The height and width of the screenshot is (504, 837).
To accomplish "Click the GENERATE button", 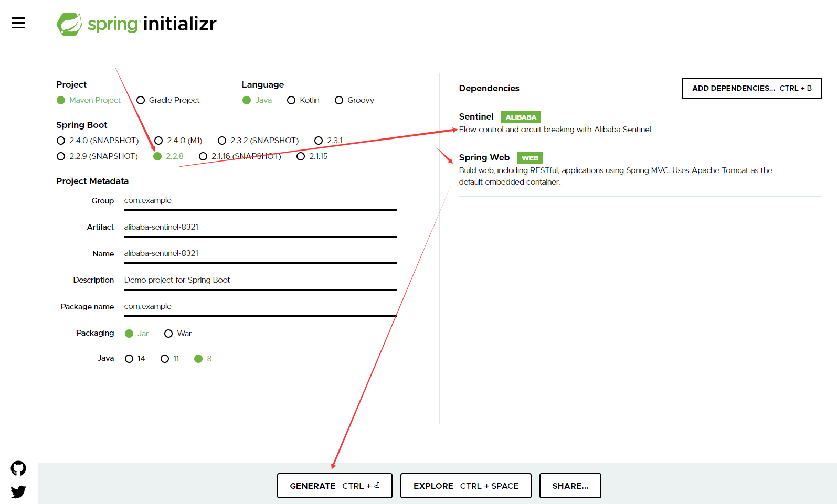I will pyautogui.click(x=335, y=486).
